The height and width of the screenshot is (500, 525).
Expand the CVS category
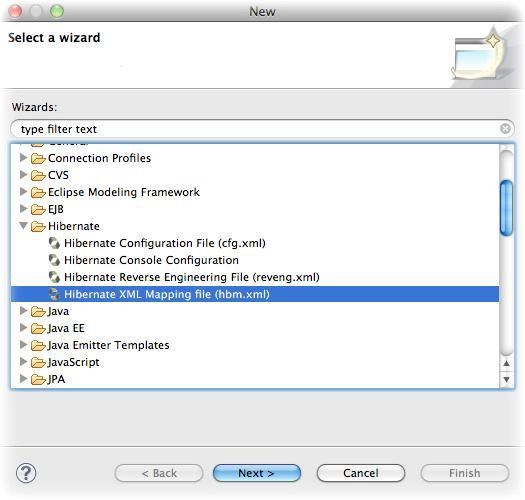pos(23,174)
